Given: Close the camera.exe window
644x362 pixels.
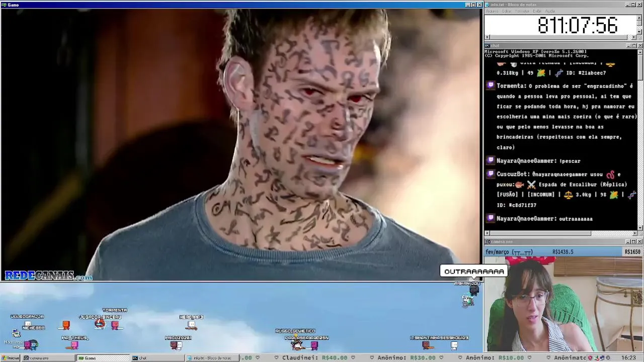Looking at the screenshot, I should coord(640,242).
